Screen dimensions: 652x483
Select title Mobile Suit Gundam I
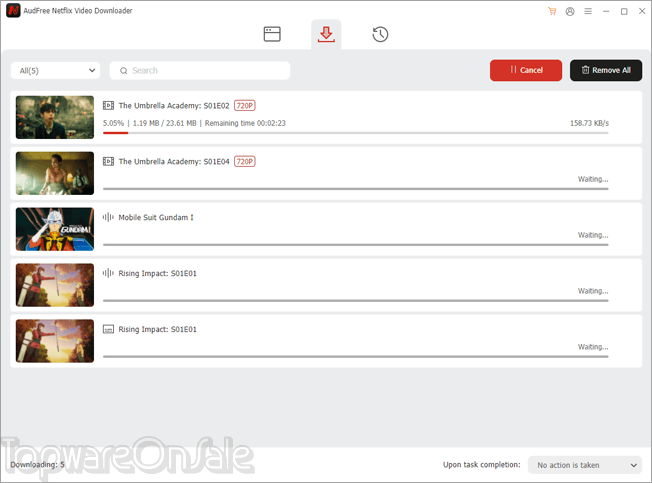156,217
